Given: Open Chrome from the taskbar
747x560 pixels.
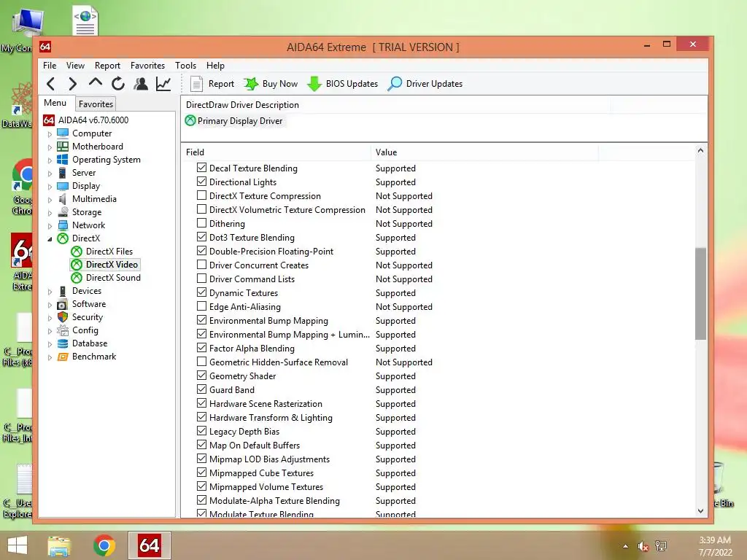Looking at the screenshot, I should tap(104, 545).
